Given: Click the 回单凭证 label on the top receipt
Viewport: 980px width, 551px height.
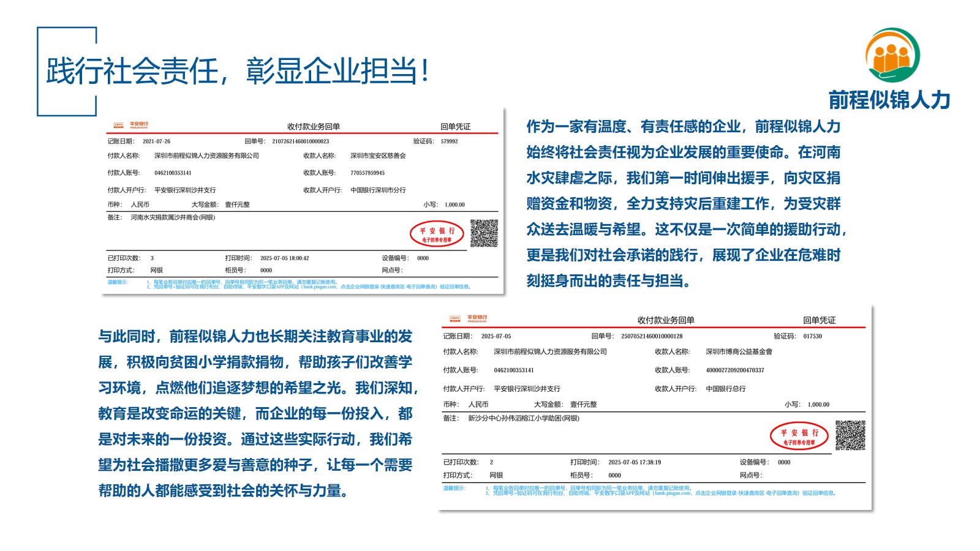Looking at the screenshot, I should (x=455, y=127).
